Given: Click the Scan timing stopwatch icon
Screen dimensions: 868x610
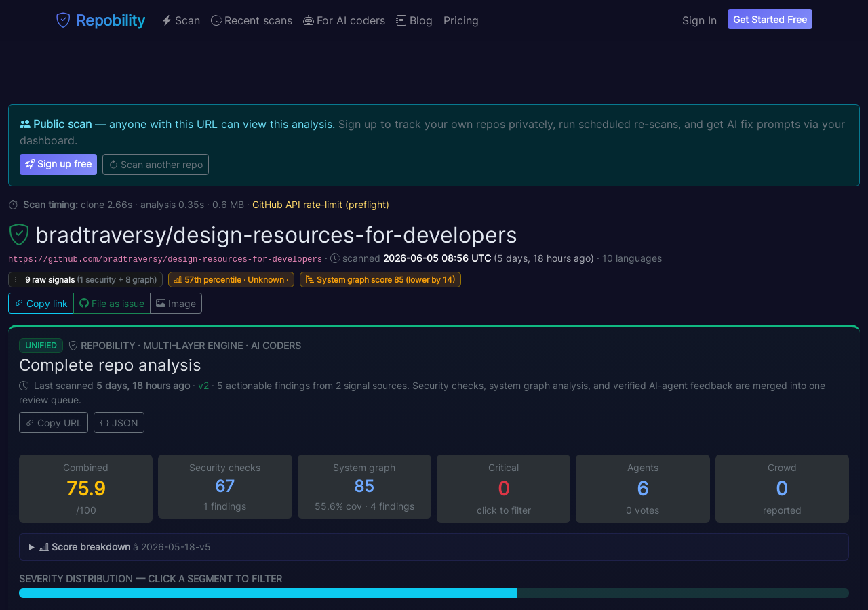Looking at the screenshot, I should point(13,205).
